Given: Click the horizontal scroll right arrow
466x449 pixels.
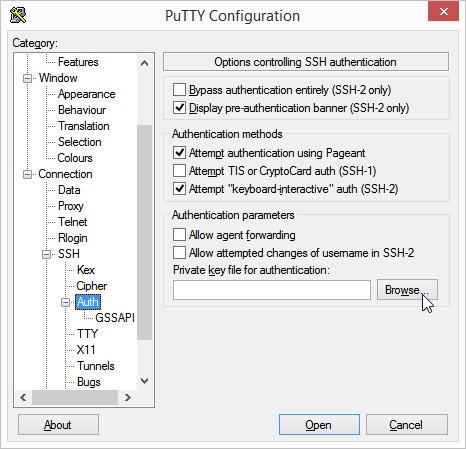Looking at the screenshot, I should (x=127, y=397).
